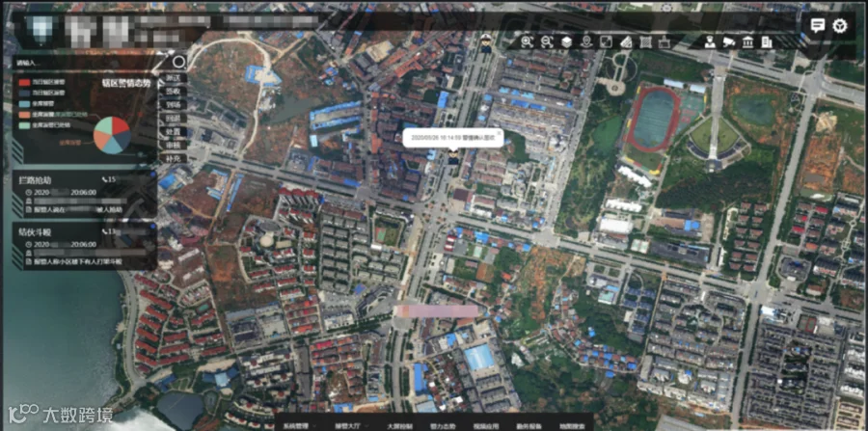
Task: Close the map alert popup
Action: 498,133
